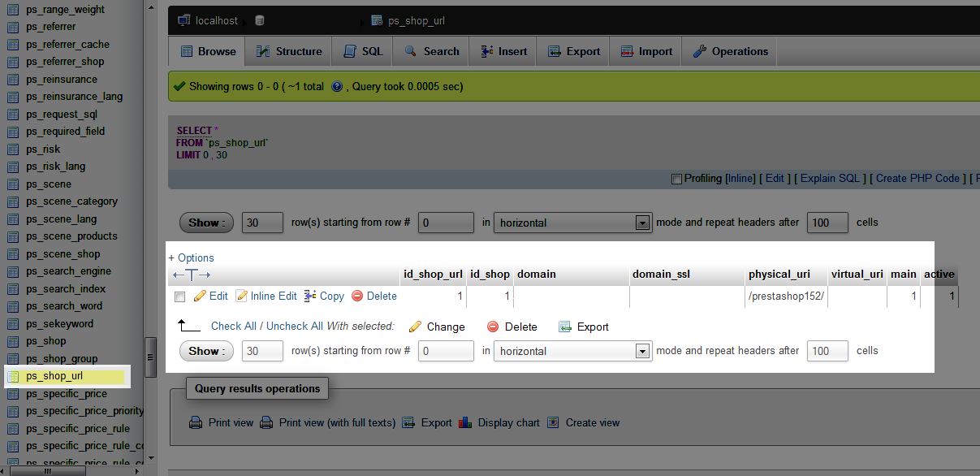Open the top horizontal mode dropdown
Viewport: 980px width, 476px height.
[573, 223]
